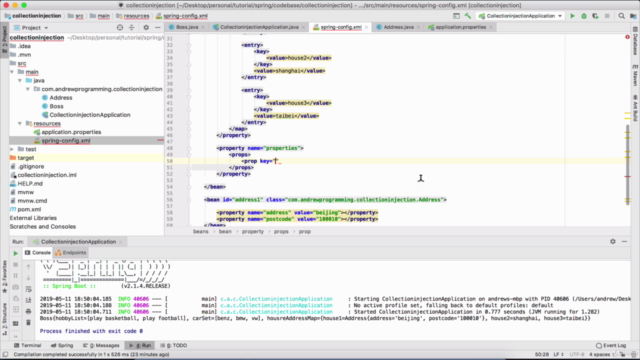Open Project panel settings gear
The height and width of the screenshot is (360, 640).
146,27
